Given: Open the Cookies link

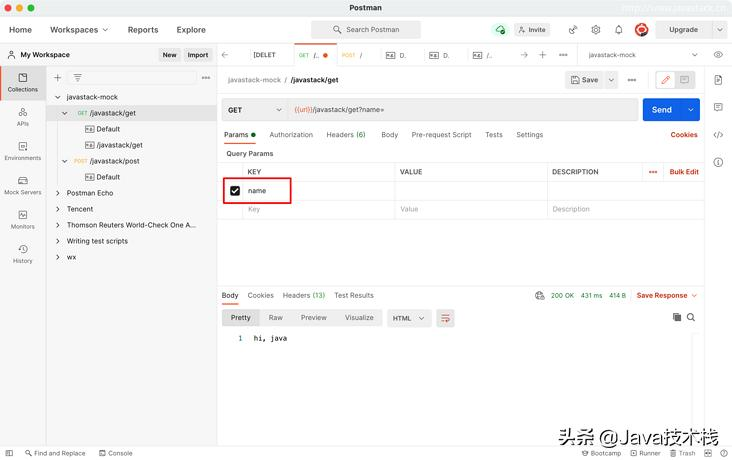Looking at the screenshot, I should 684,134.
